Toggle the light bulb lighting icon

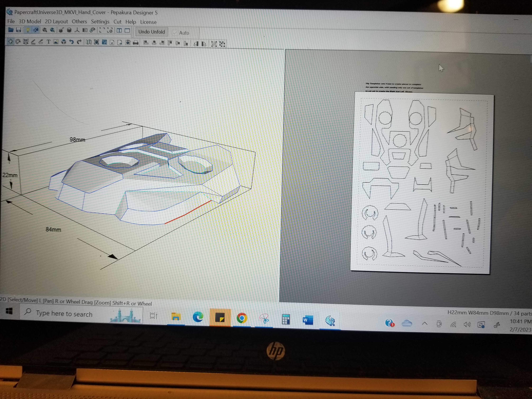click(x=28, y=30)
